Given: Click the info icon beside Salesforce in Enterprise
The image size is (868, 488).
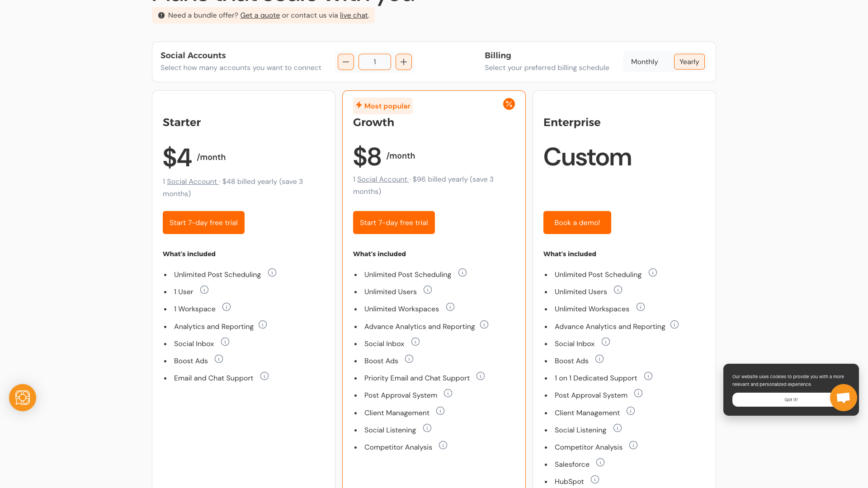Looking at the screenshot, I should [x=600, y=462].
